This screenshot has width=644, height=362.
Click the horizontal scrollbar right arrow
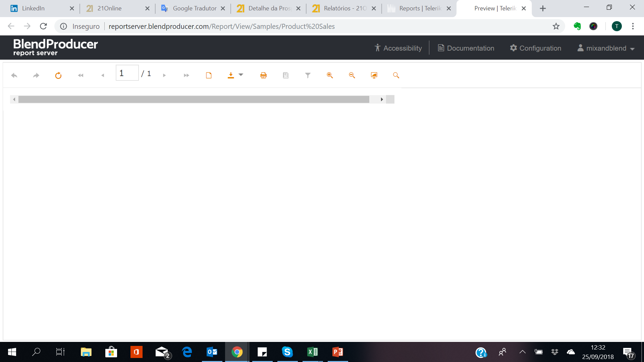pyautogui.click(x=382, y=100)
